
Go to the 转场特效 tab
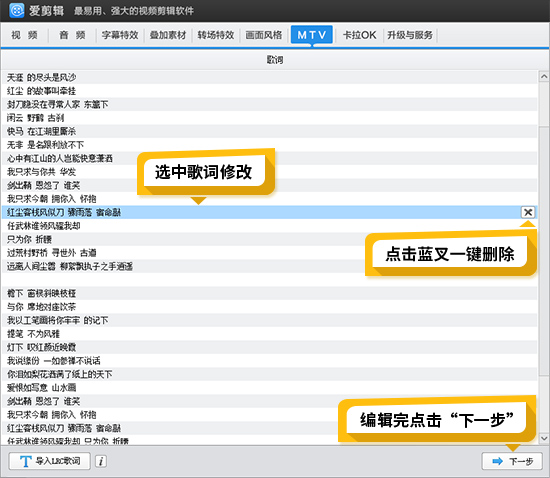click(x=216, y=35)
